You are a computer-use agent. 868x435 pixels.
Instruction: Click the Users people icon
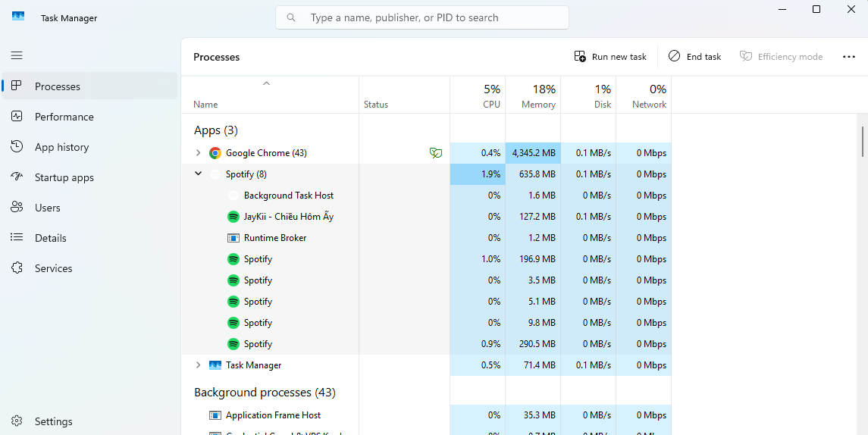coord(17,208)
